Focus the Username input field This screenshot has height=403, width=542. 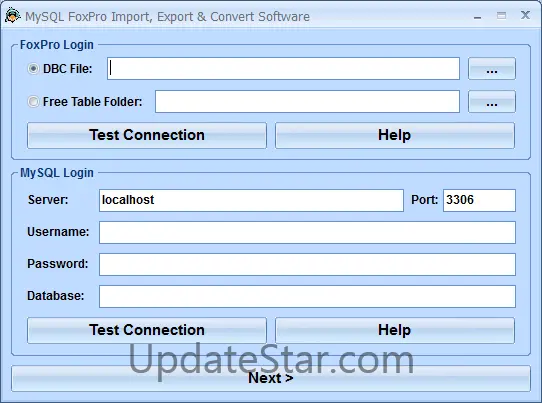coord(307,232)
